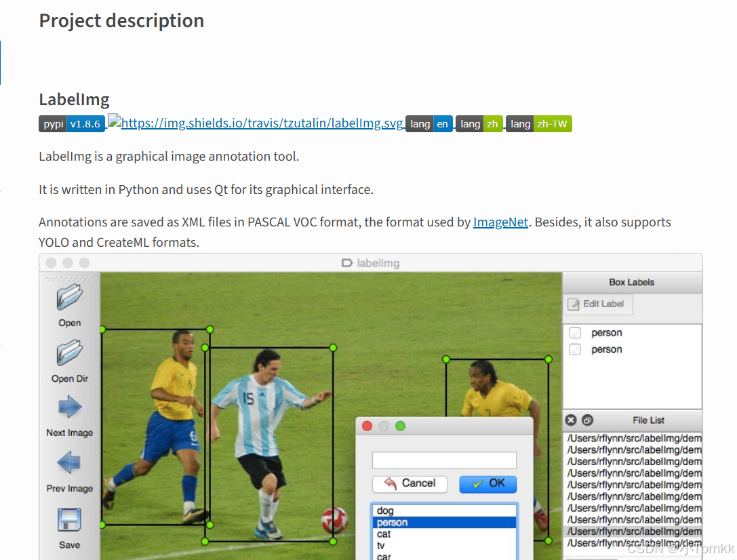737x560 pixels.
Task: Select 'dog' in the label list
Action: pyautogui.click(x=444, y=511)
